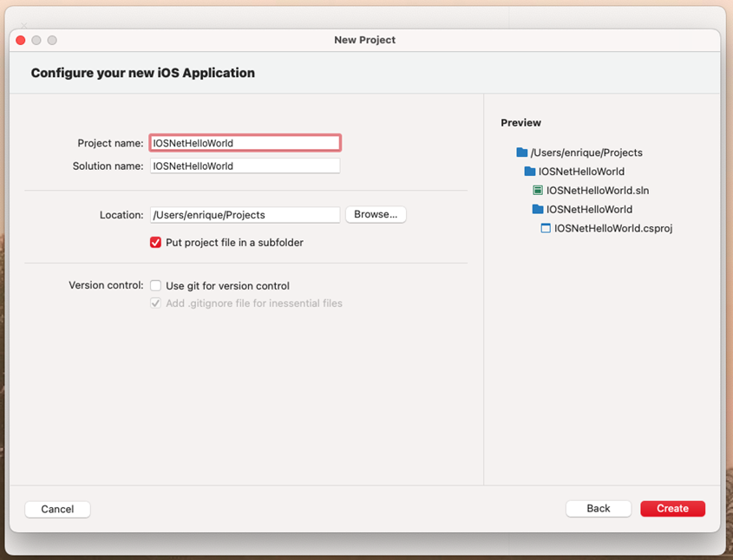Open the Browse dialog for Location
Screen dimensions: 733x560
pos(376,214)
